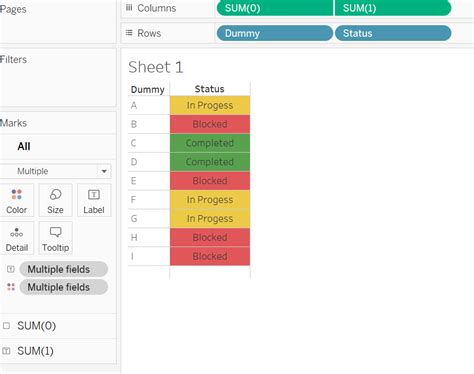
Task: Select the SUM(1) pill on Columns
Action: pos(393,8)
